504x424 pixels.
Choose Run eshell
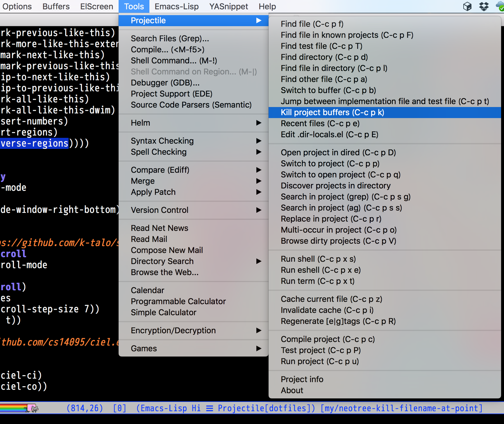tap(385, 270)
